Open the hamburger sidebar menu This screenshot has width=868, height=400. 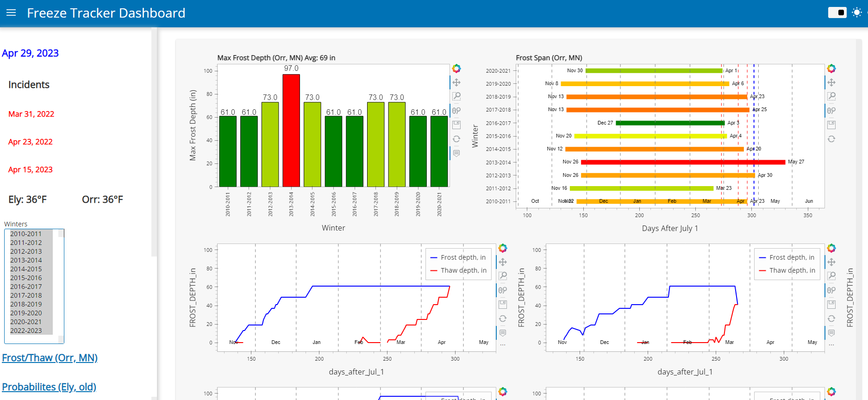[11, 13]
